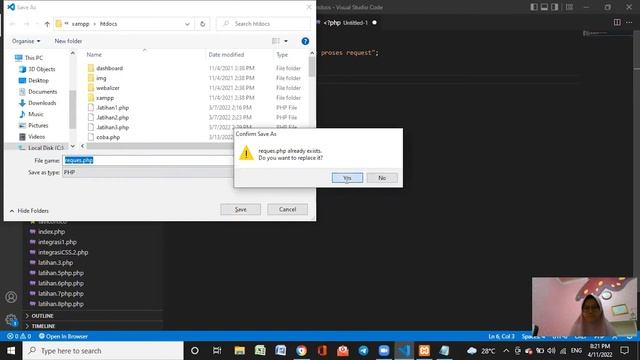The image size is (640, 360).
Task: Open the Accounts icon in VS Code activity bar
Action: (11, 297)
